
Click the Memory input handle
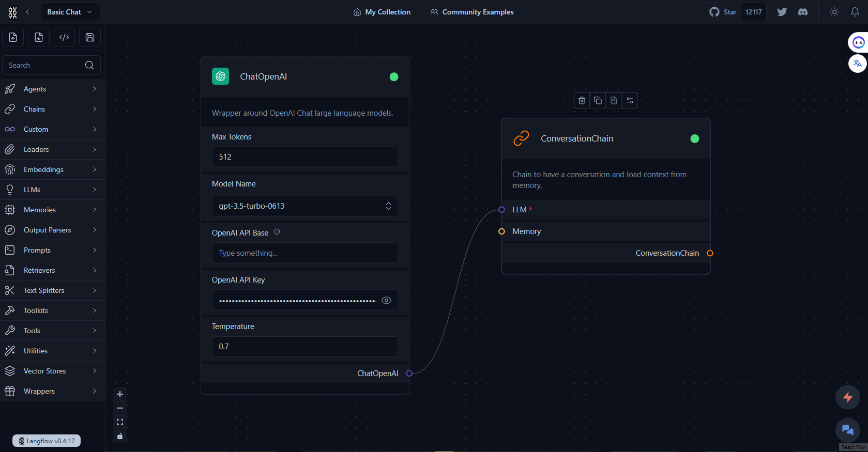point(501,231)
